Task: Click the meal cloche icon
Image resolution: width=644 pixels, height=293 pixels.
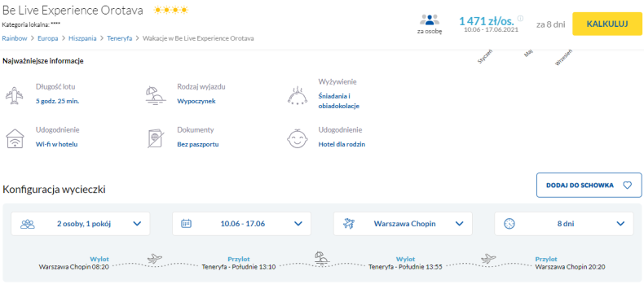Action: [297, 95]
